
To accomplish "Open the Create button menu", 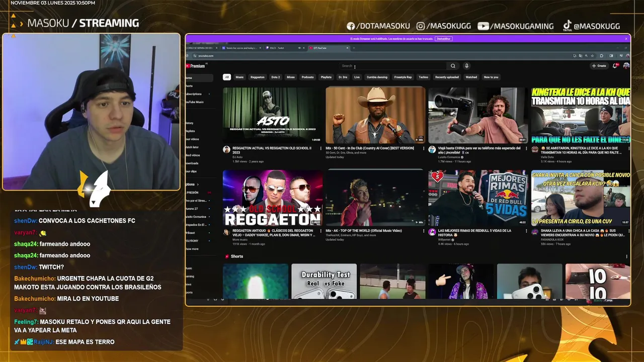I will point(599,66).
